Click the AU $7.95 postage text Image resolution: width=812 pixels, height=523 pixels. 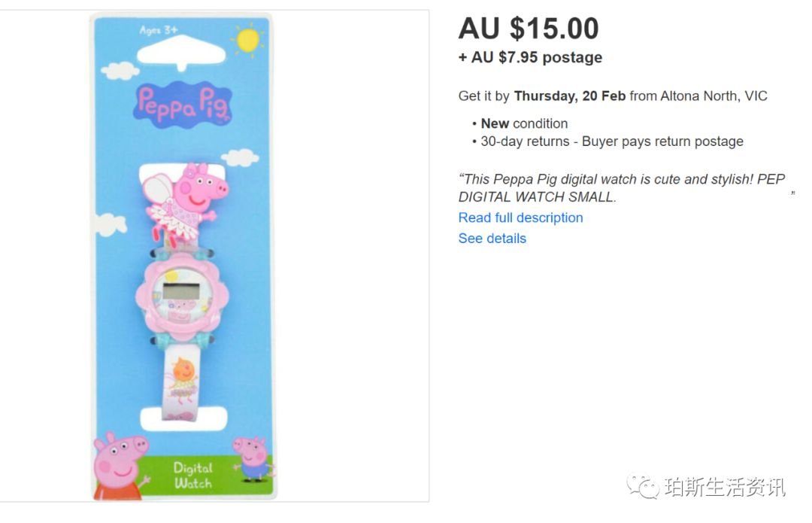(530, 57)
